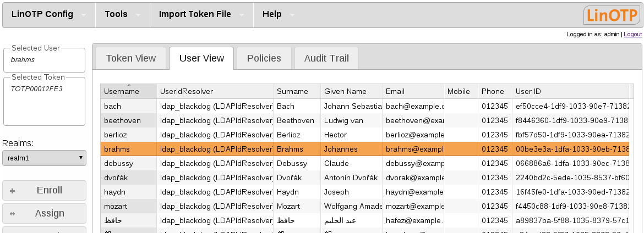Open the Audit Trail tab
The height and width of the screenshot is (233, 644).
[x=326, y=58]
